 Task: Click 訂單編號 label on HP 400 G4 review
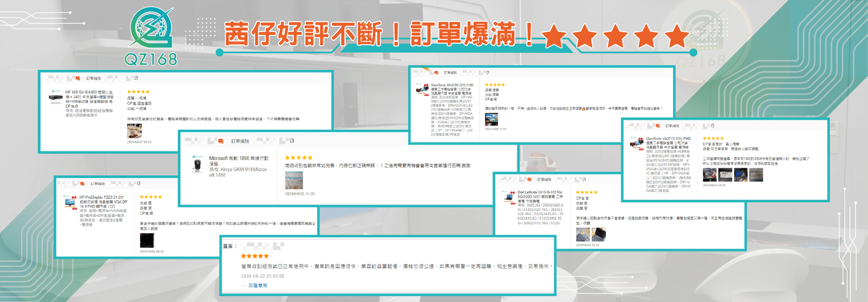pos(94,78)
